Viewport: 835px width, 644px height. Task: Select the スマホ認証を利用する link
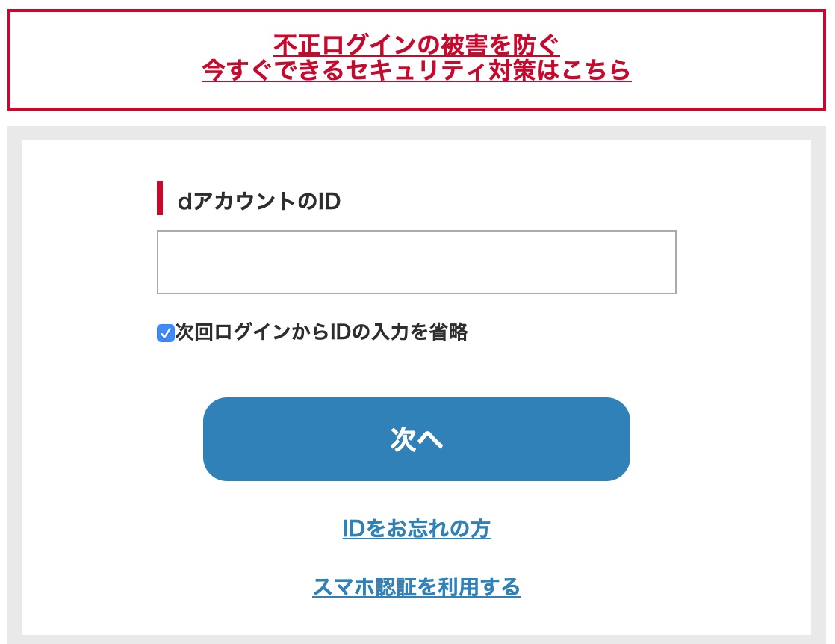[x=416, y=587]
